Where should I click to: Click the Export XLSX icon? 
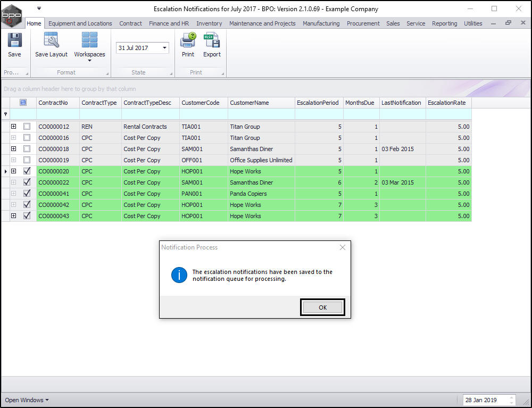pyautogui.click(x=212, y=40)
